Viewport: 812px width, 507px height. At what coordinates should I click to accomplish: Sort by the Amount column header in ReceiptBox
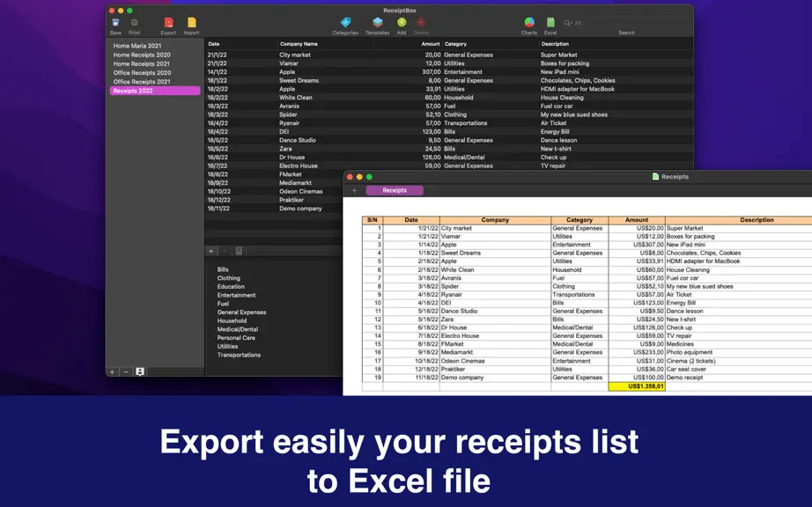[x=408, y=44]
